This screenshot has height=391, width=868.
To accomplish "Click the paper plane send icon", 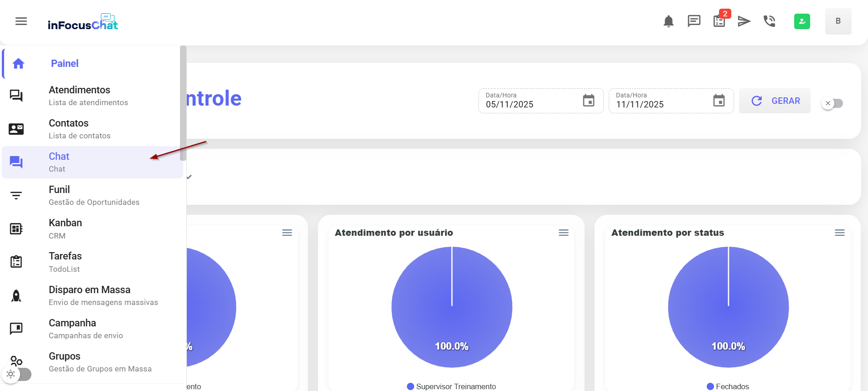I will point(744,21).
